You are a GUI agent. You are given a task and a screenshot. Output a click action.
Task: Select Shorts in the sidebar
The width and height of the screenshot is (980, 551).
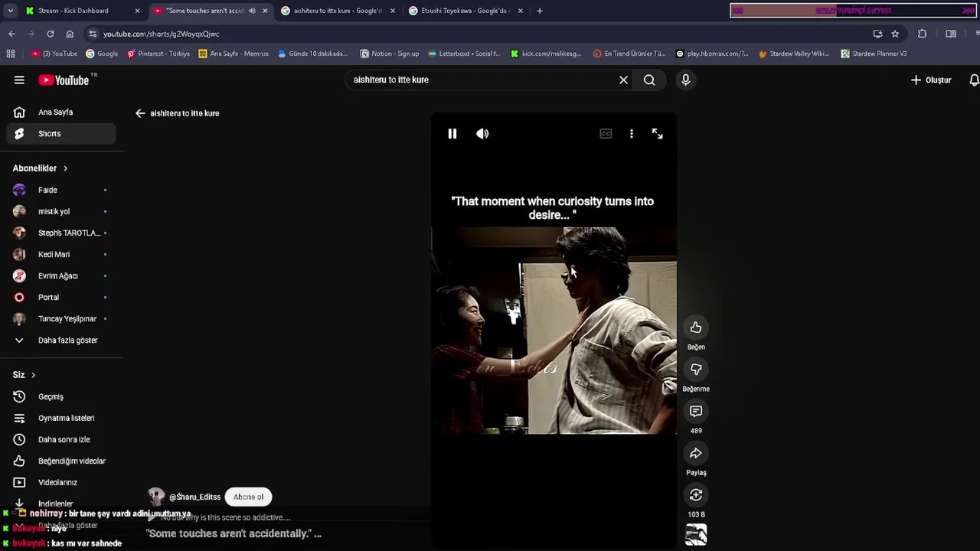tap(61, 133)
